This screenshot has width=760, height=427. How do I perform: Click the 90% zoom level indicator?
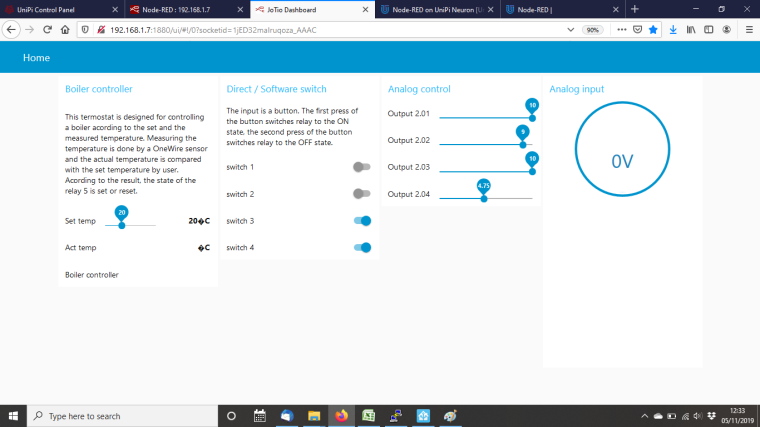click(593, 29)
